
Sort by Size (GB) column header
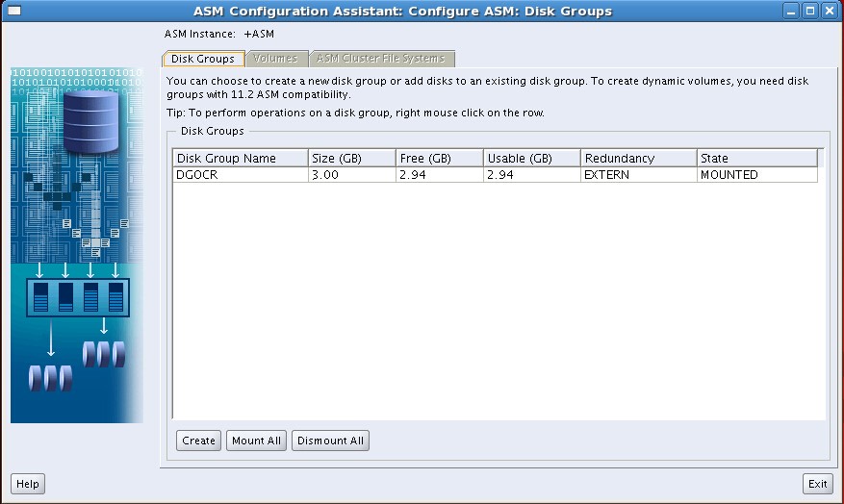pos(352,158)
